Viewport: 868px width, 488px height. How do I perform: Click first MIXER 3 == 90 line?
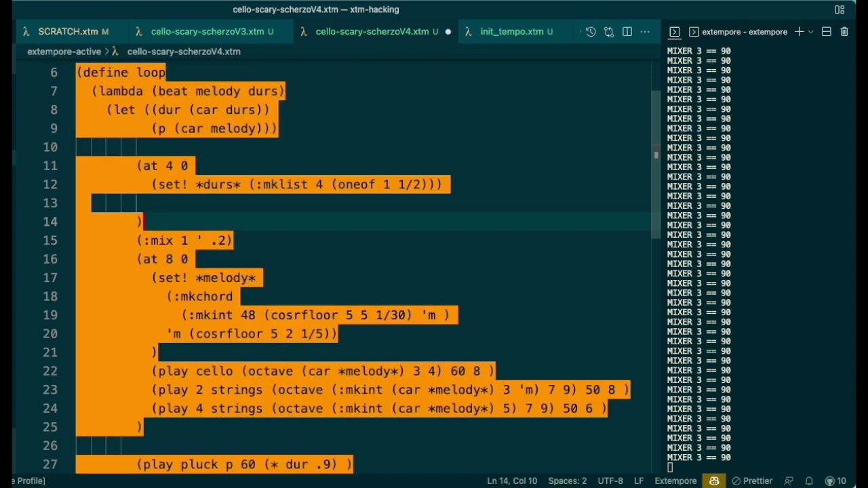tap(698, 51)
